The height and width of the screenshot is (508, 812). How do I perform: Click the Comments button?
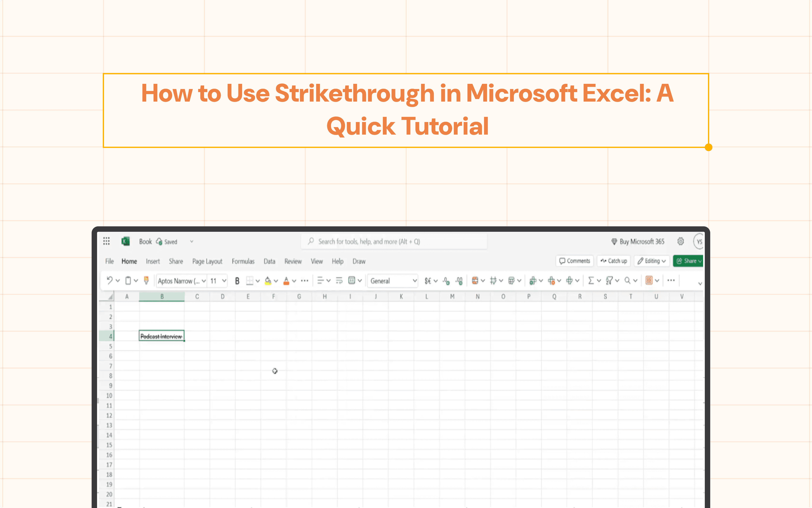575,261
